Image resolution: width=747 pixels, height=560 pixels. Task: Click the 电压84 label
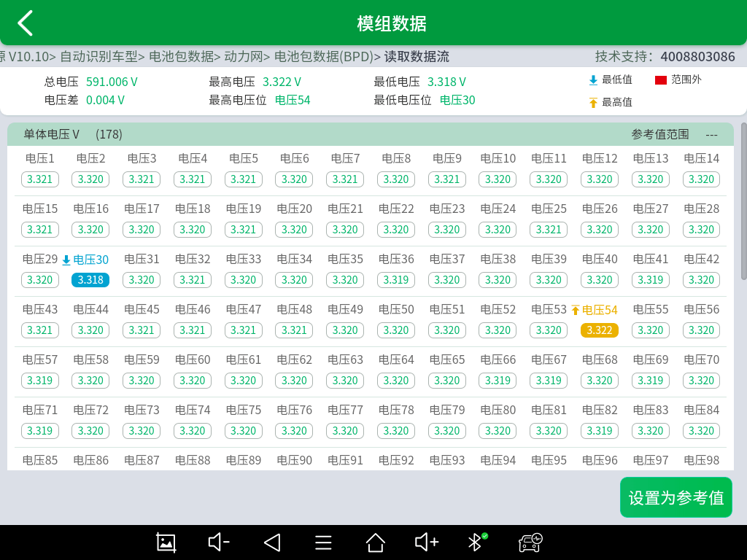coord(701,410)
